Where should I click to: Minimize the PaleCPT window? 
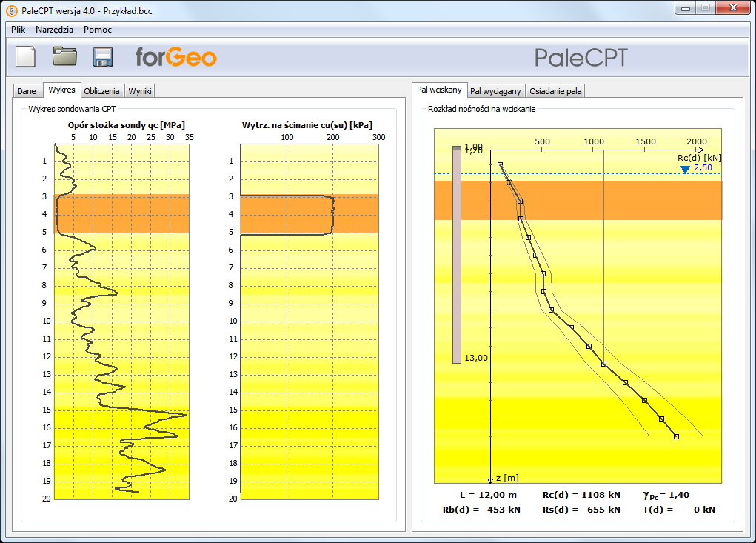click(x=685, y=8)
